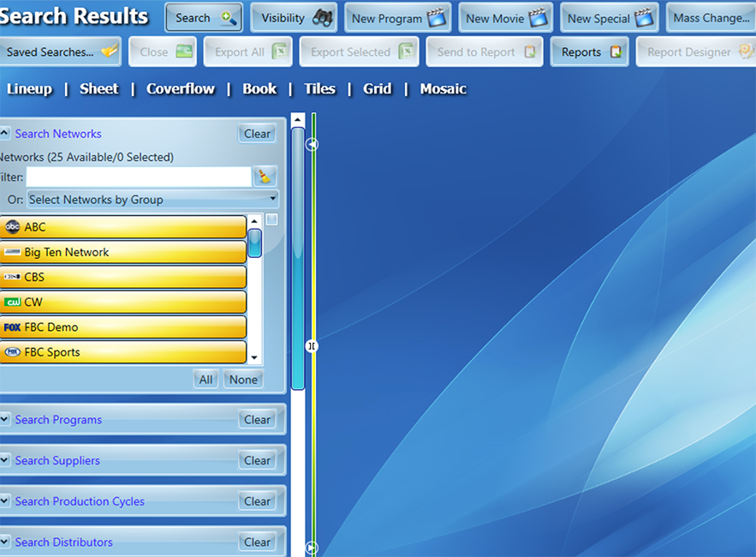Open Saved Searches with the wallet icon
756x557 pixels.
tap(108, 51)
